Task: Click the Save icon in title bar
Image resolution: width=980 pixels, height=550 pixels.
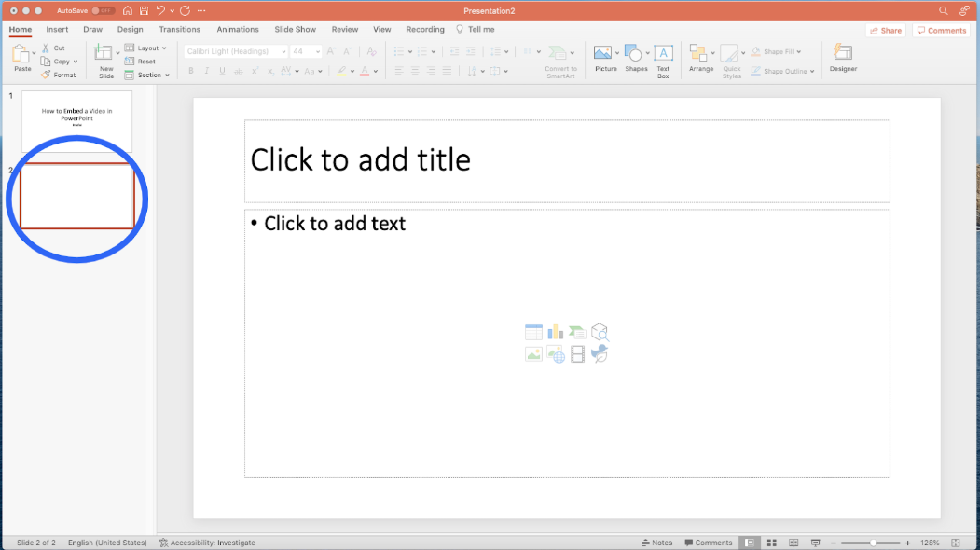Action: (x=144, y=10)
